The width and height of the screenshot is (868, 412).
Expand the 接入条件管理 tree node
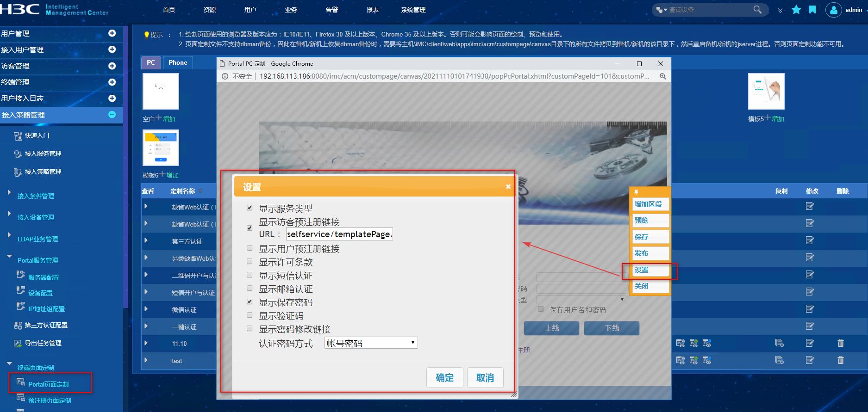point(9,192)
